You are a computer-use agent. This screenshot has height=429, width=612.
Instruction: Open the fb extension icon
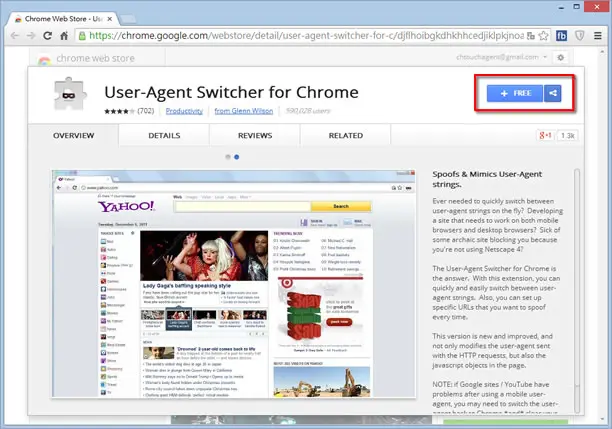point(561,36)
